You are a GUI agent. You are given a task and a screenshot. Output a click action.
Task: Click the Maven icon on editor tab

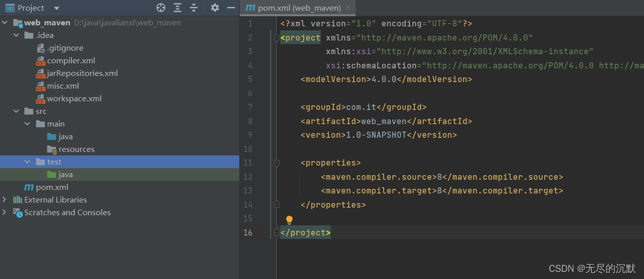click(x=250, y=8)
